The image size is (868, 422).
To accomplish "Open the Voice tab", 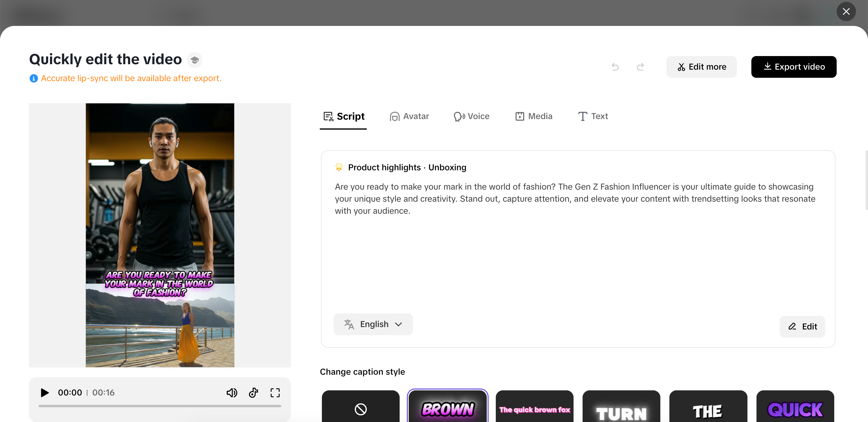I will tap(471, 116).
